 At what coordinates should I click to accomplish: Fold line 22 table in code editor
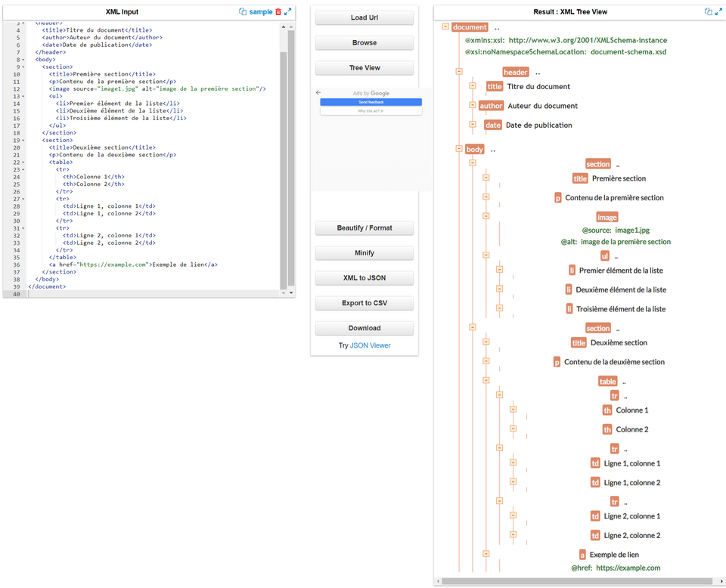(x=23, y=162)
